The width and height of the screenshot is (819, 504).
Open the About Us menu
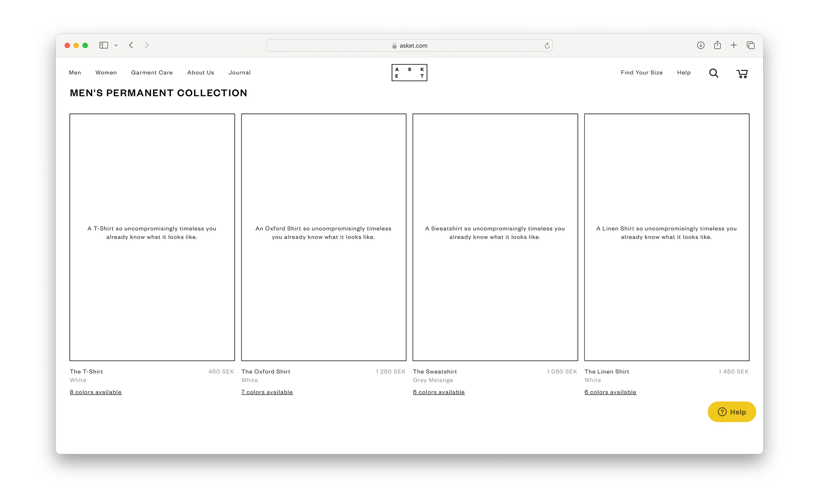[x=201, y=72]
